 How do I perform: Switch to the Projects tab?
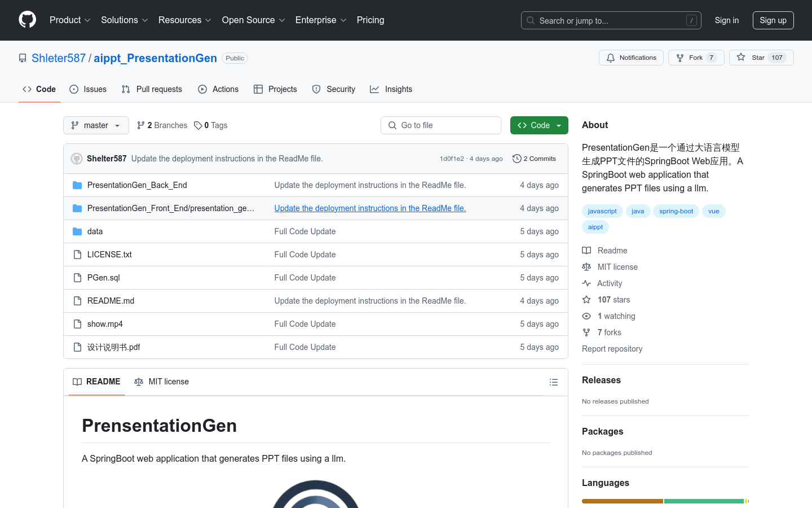coord(275,89)
